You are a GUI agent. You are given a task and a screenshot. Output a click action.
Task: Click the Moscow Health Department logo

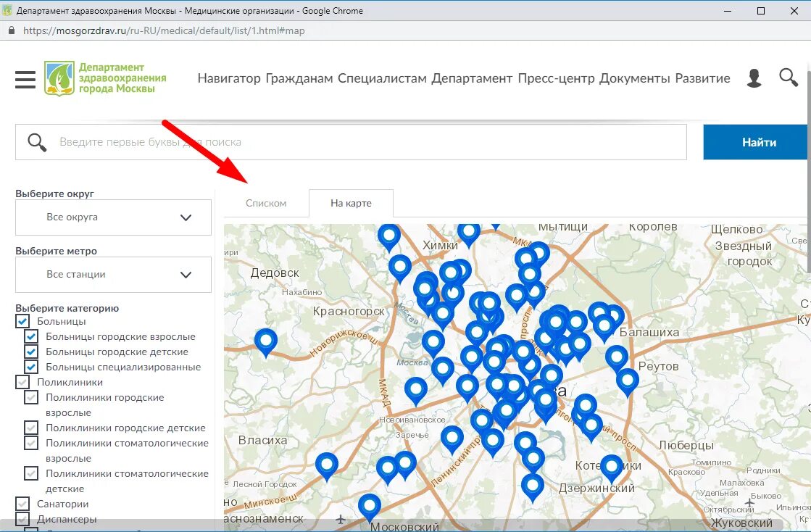click(x=106, y=78)
